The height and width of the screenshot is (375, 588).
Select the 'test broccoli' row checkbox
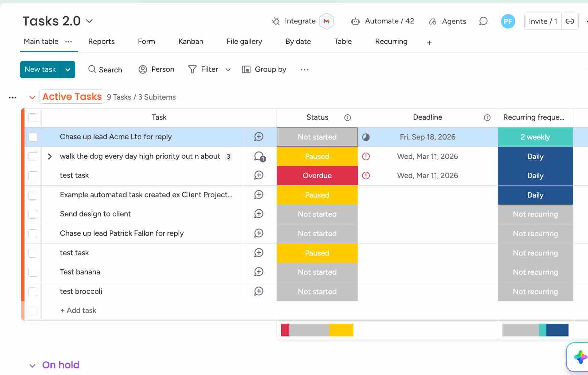point(33,291)
